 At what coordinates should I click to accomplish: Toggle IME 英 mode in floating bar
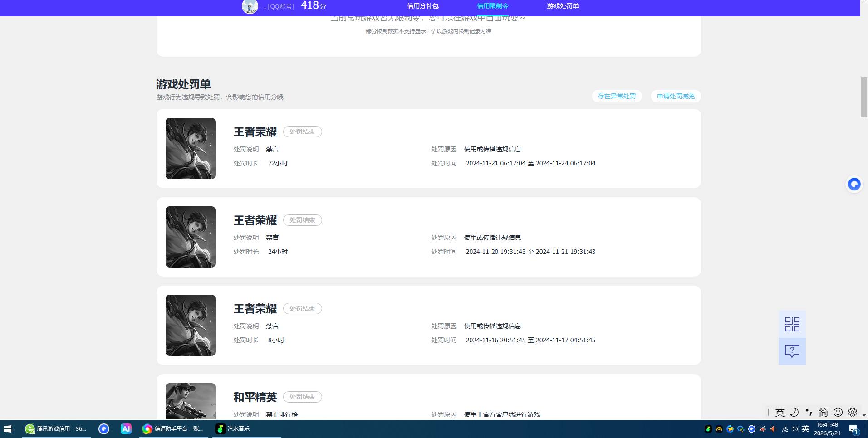click(780, 412)
